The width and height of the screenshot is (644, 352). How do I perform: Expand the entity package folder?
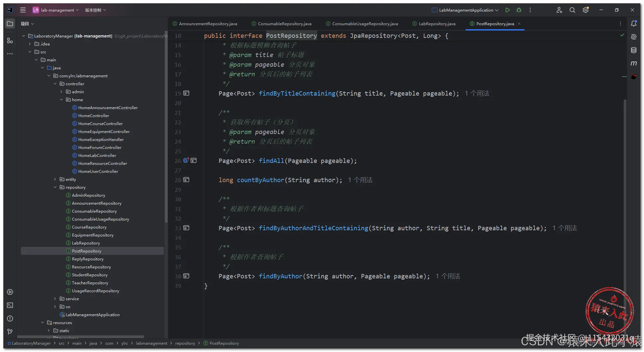point(55,179)
